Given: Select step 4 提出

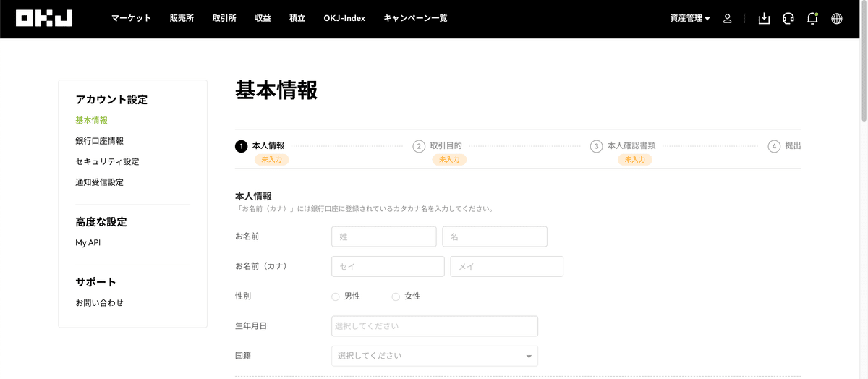Looking at the screenshot, I should point(785,146).
